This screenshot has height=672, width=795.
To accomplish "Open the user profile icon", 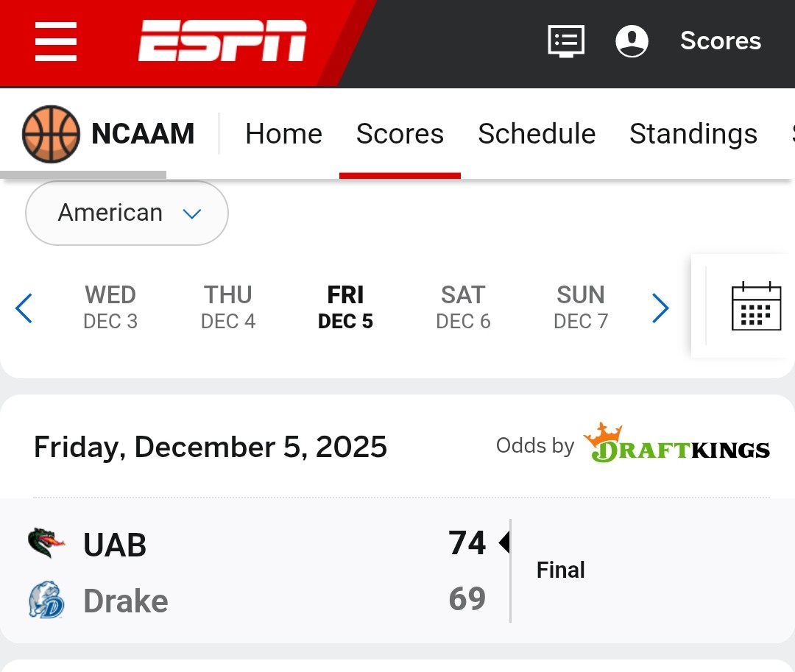I will [632, 40].
